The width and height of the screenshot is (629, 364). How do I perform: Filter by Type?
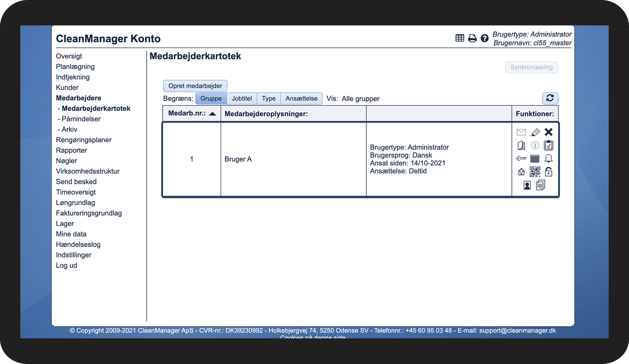pos(269,99)
